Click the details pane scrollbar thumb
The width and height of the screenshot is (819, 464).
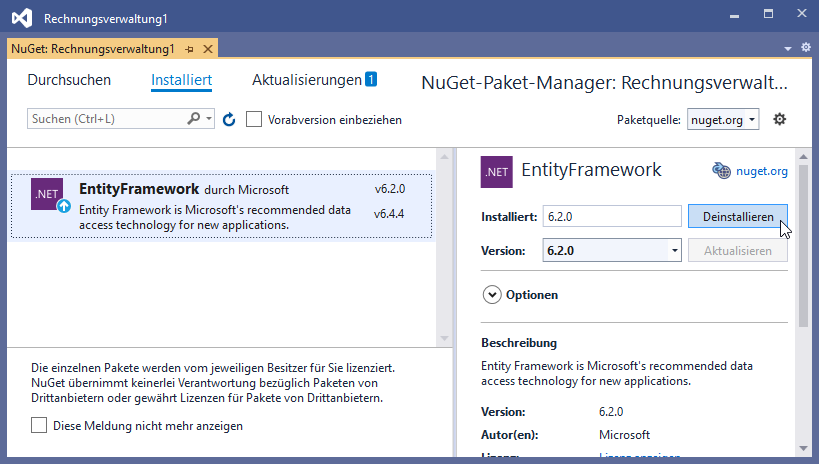803,246
